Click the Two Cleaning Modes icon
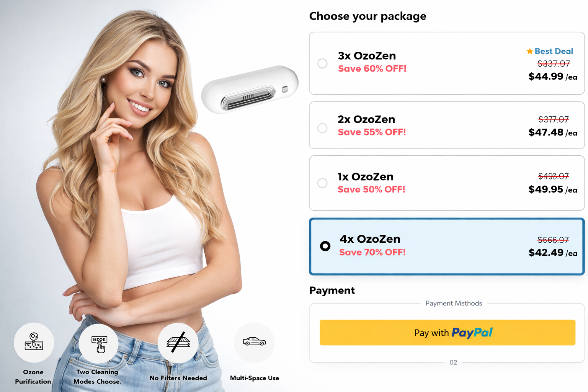Viewport: 588px width, 392px height. (99, 343)
